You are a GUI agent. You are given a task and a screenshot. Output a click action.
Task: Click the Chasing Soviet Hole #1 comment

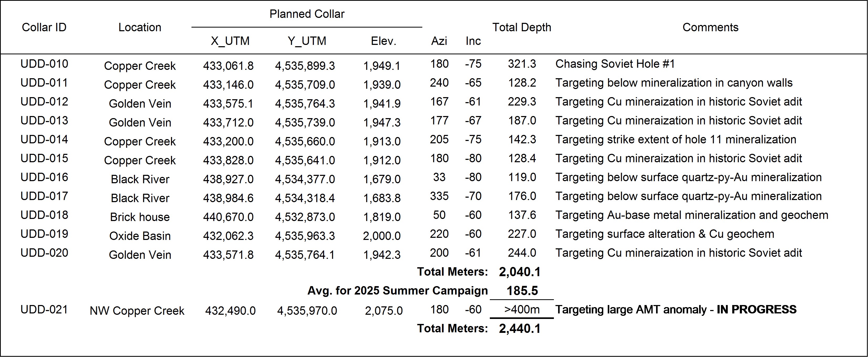click(615, 64)
